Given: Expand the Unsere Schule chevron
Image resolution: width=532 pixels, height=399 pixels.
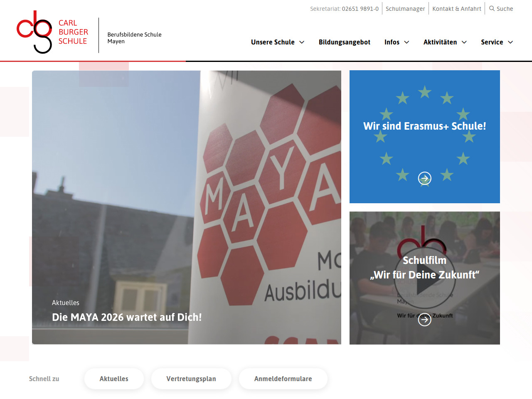Looking at the screenshot, I should (x=302, y=42).
